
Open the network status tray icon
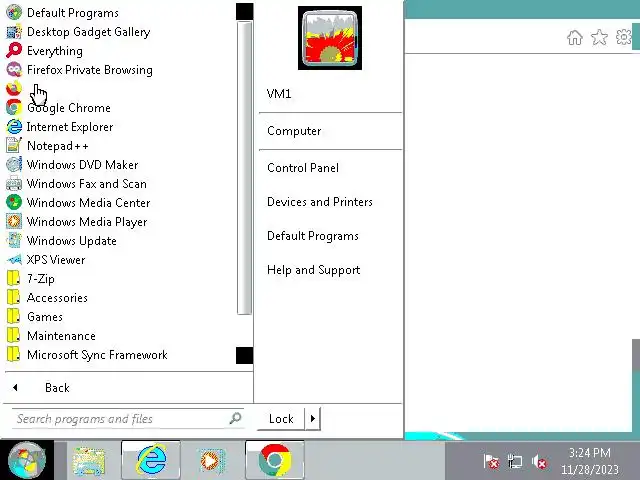point(515,462)
